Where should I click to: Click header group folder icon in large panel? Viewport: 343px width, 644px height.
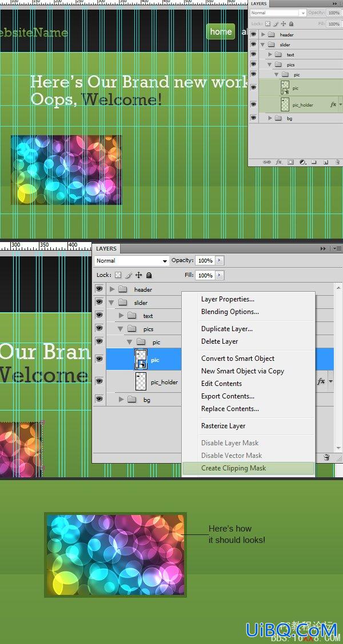coord(122,289)
